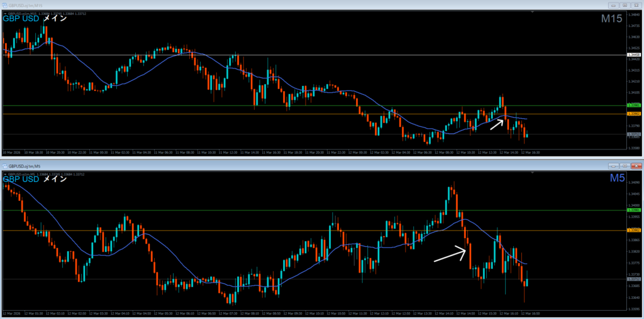Screen dimensions: 644x319
Task: Click the large blue 'M5' timeframe label
Action: 618,179
